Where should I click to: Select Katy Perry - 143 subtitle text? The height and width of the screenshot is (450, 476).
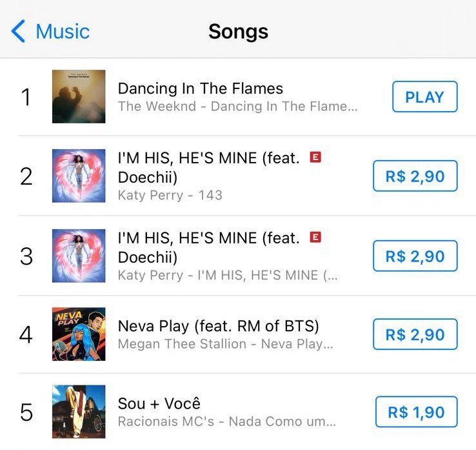(x=170, y=195)
